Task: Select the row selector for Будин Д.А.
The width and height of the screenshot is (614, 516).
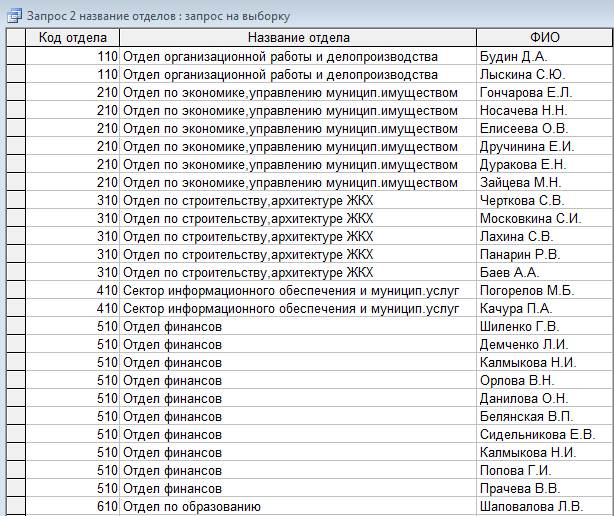Action: coord(16,56)
